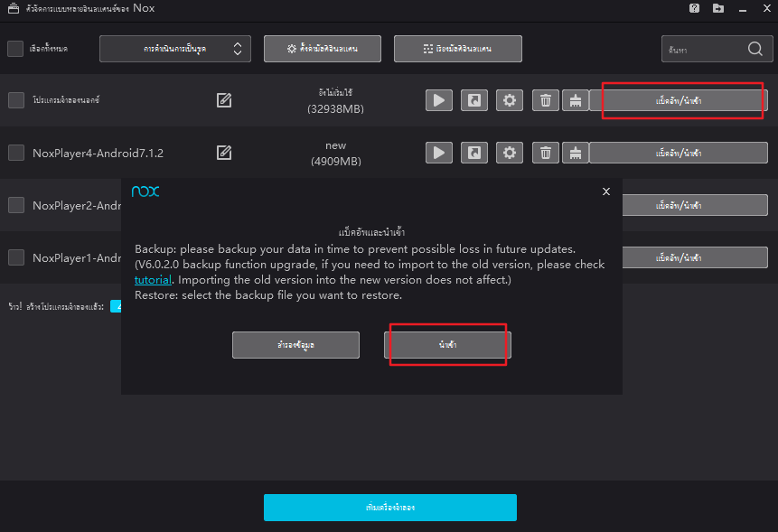Check the select-all checkbox top left
This screenshot has height=532, width=778.
(x=14, y=49)
